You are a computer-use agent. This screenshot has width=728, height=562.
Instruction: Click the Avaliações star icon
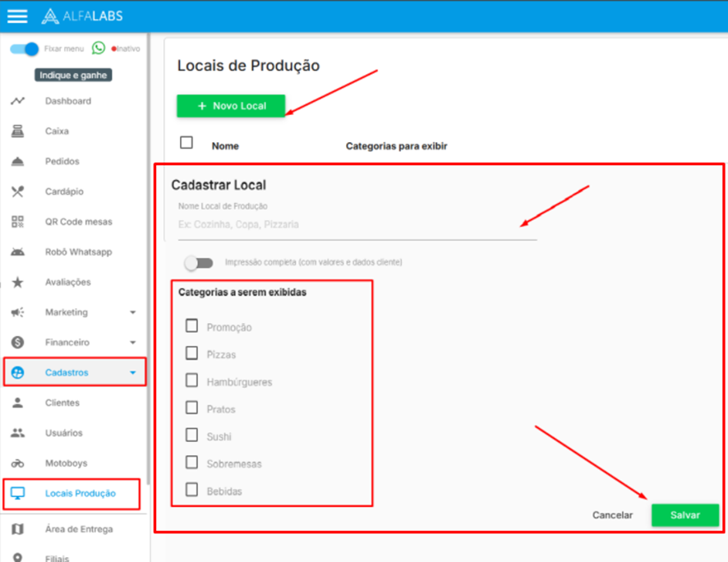coord(17,282)
